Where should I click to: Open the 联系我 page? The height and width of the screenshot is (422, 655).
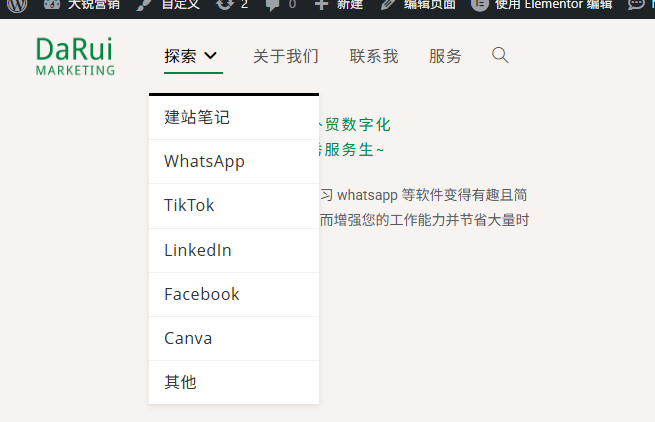(374, 56)
